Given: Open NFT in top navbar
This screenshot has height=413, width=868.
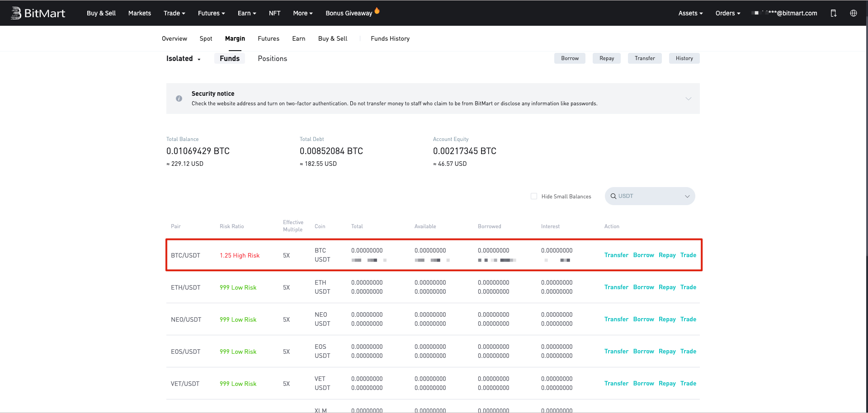Looking at the screenshot, I should 274,13.
